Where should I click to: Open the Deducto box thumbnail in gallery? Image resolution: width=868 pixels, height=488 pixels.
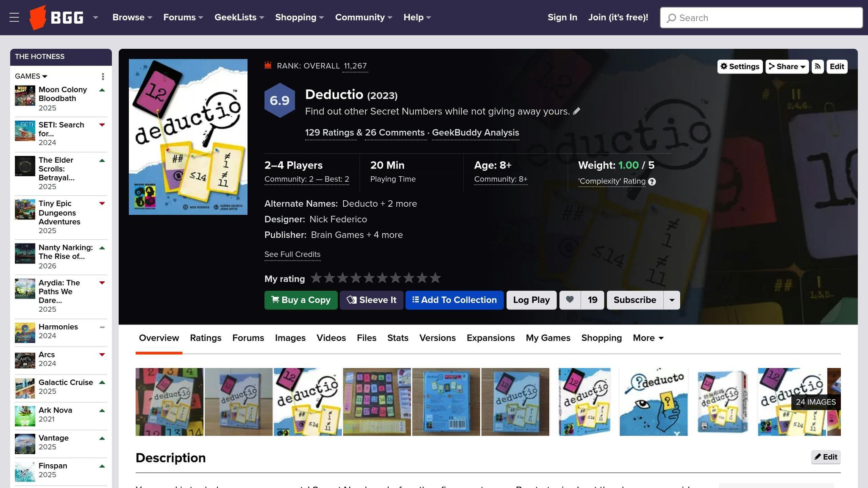[654, 402]
